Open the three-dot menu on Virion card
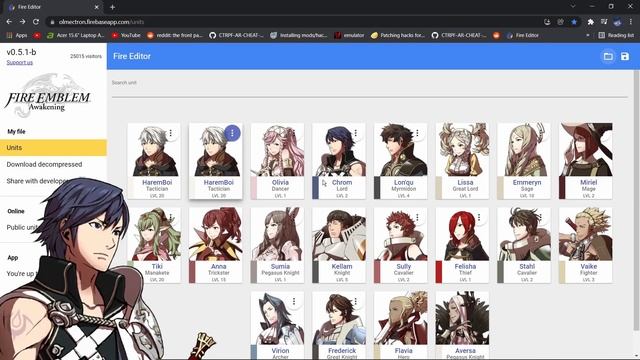The width and height of the screenshot is (640, 360). click(x=294, y=301)
